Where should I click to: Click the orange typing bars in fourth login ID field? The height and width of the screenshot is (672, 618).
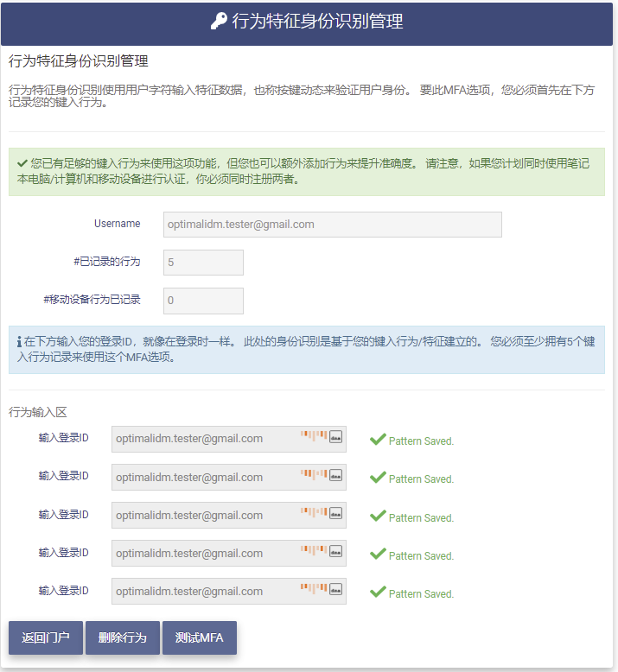click(314, 550)
